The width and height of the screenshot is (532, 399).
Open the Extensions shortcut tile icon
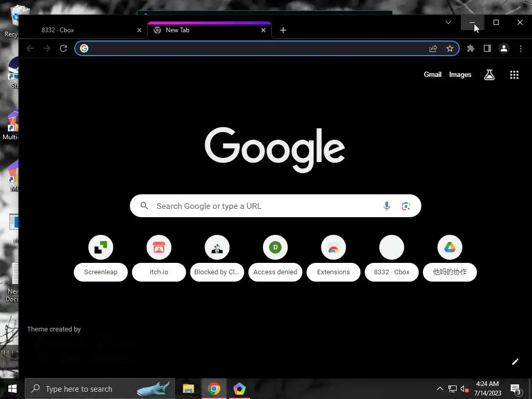(x=334, y=247)
